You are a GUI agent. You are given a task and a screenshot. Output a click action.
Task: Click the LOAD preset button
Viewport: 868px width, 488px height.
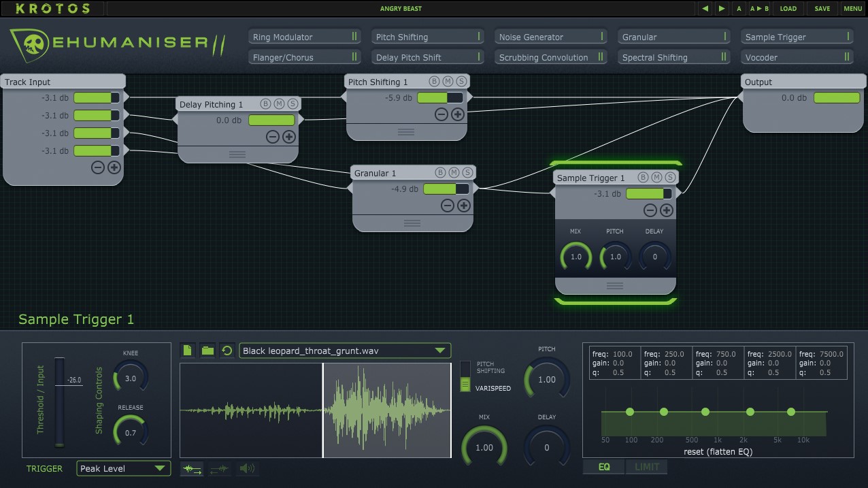[788, 8]
